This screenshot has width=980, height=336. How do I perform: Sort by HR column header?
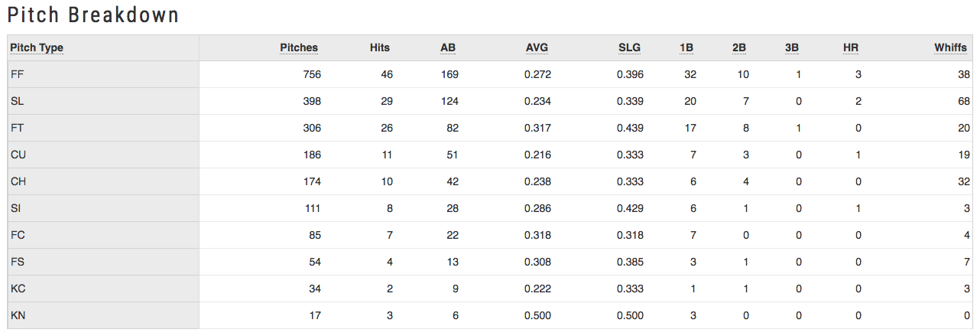[851, 47]
